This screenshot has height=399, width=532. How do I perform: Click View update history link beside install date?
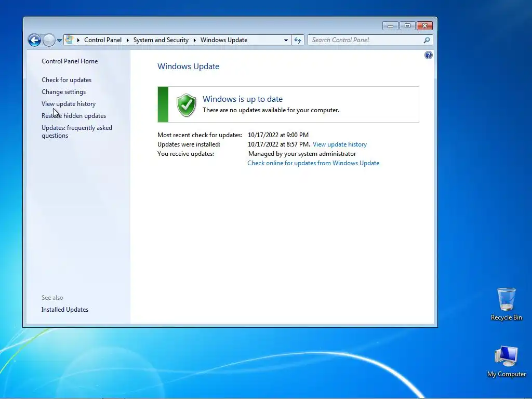(340, 144)
